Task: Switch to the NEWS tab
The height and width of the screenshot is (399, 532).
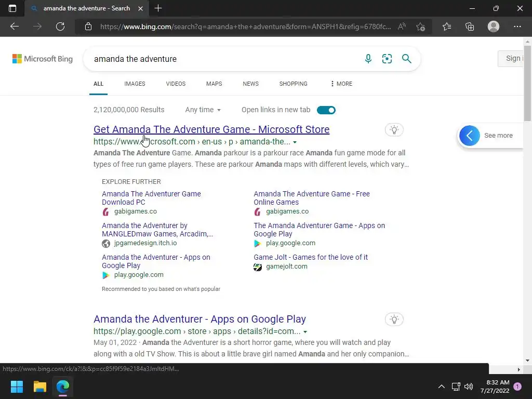Action: pyautogui.click(x=251, y=84)
